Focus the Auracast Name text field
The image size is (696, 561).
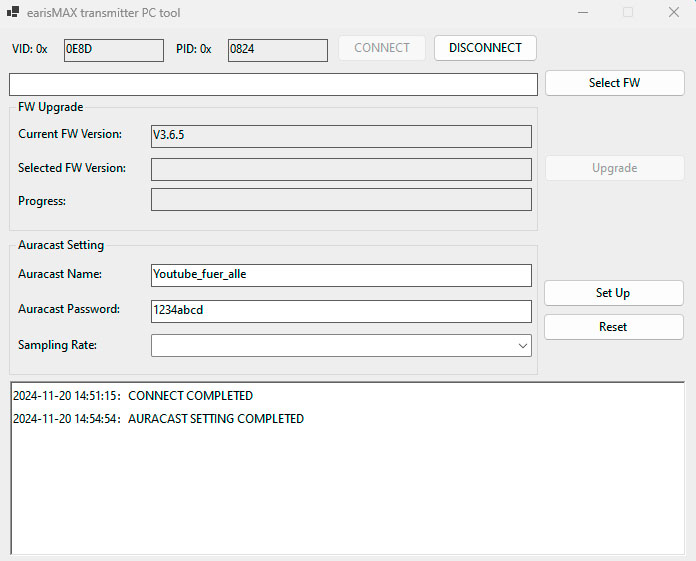point(341,275)
